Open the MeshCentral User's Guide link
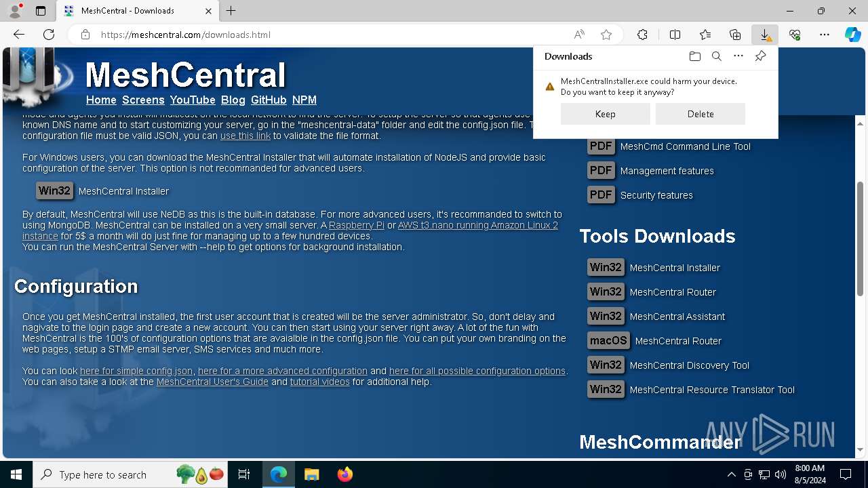Screen dimensions: 868x488 point(212,382)
